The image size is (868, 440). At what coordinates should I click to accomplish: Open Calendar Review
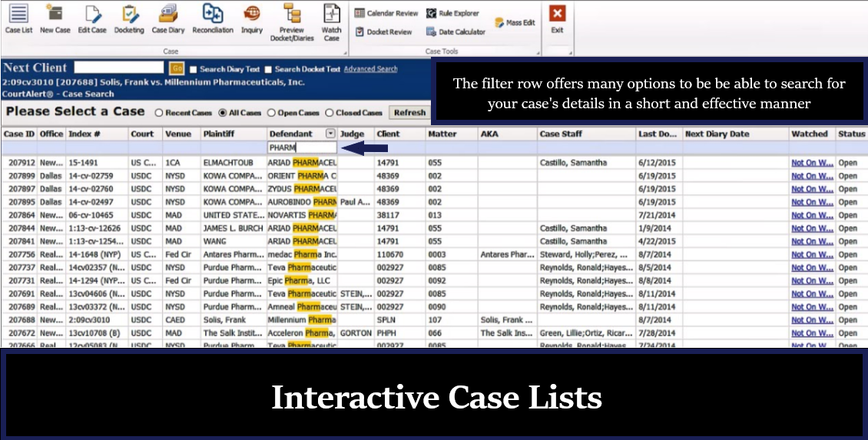point(386,13)
